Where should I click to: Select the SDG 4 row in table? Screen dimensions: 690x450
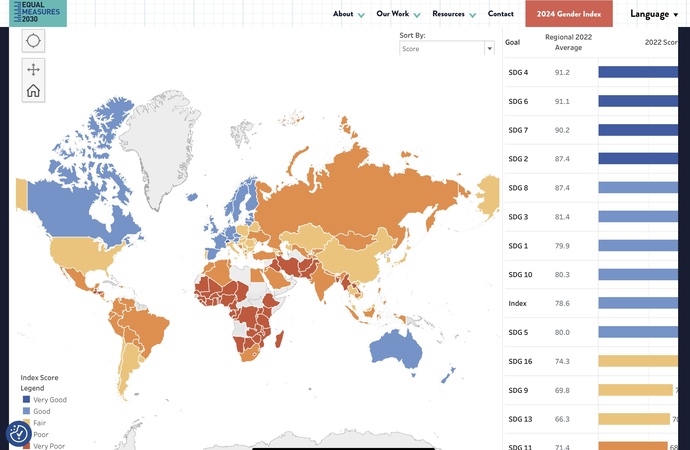click(x=591, y=72)
